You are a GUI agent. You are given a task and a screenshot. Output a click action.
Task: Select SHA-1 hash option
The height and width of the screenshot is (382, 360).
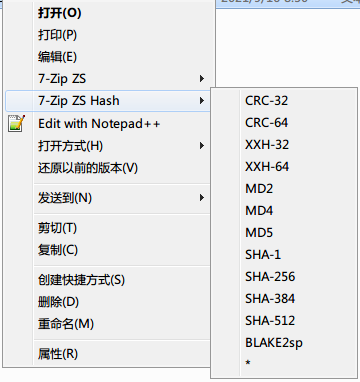point(263,255)
